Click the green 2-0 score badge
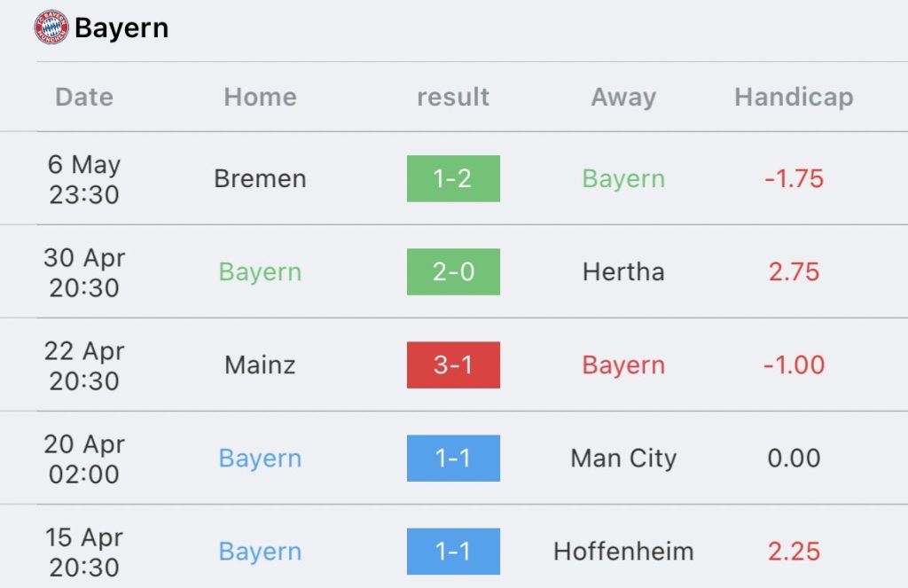The height and width of the screenshot is (588, 908). pyautogui.click(x=453, y=271)
